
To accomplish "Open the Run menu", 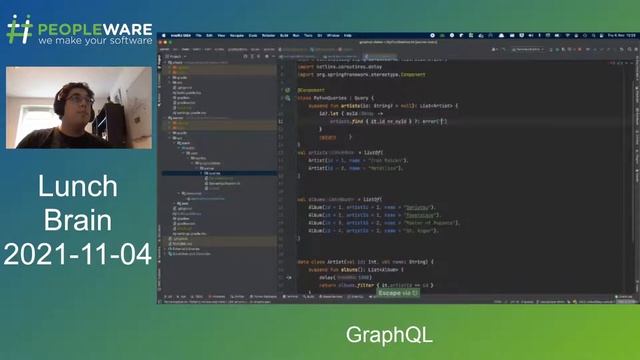I will click(296, 36).
